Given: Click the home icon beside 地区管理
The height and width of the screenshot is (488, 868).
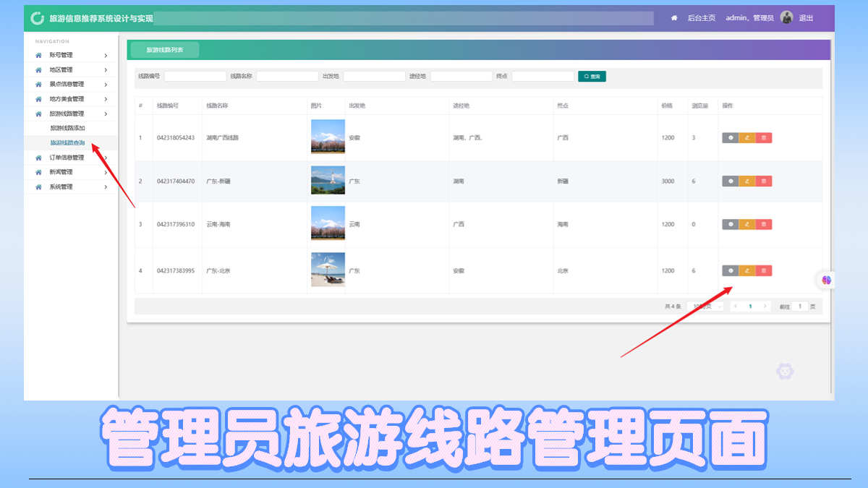Looking at the screenshot, I should point(38,70).
